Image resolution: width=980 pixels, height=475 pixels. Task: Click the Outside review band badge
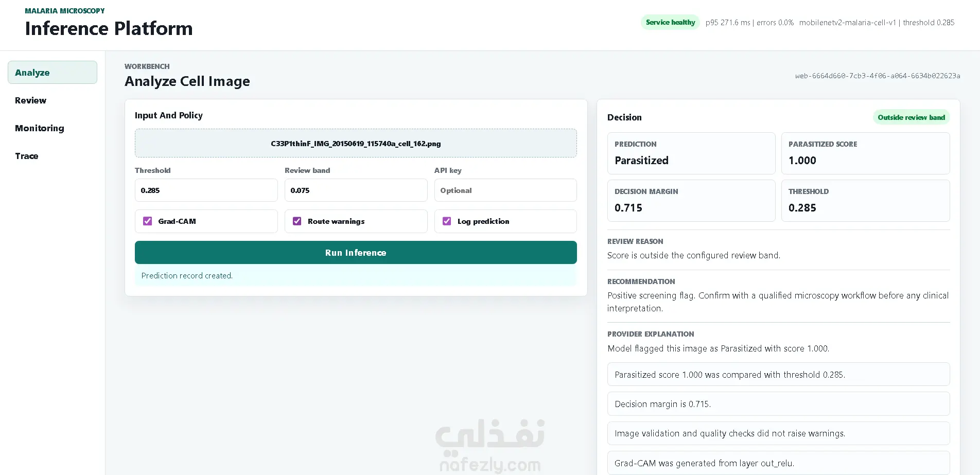point(911,117)
